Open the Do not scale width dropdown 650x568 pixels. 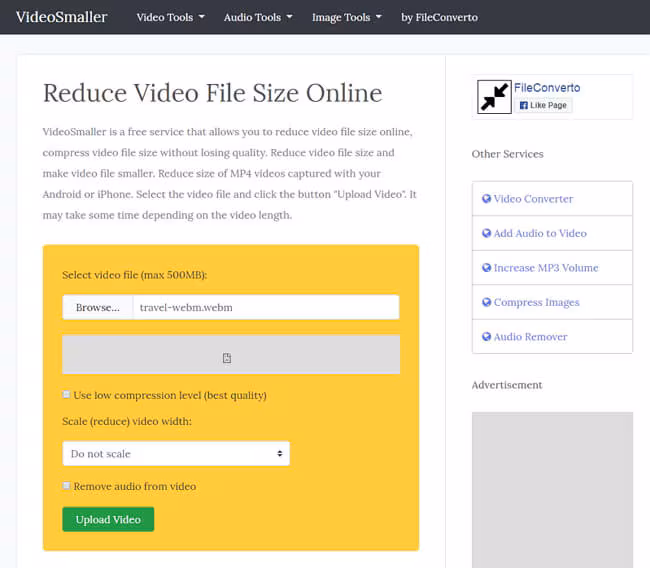[176, 454]
